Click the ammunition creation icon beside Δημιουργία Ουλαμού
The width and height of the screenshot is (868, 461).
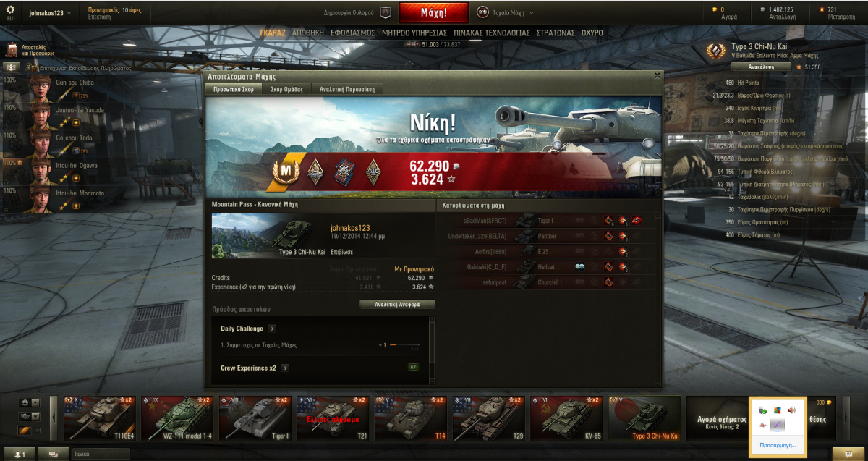point(385,12)
